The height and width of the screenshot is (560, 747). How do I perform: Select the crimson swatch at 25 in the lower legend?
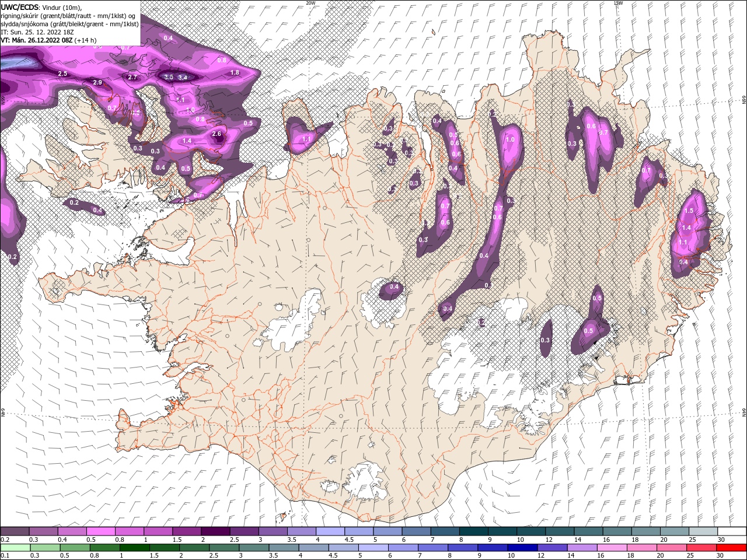702,548
